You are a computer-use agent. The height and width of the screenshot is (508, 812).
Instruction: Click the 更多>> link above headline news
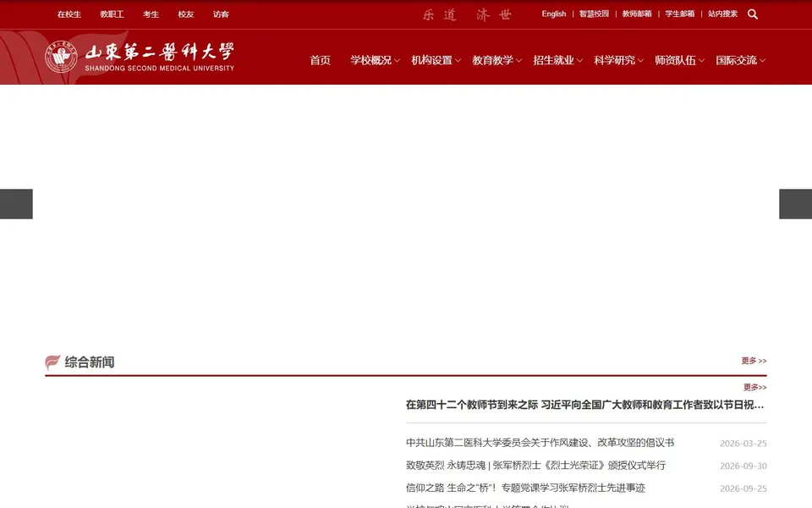point(755,387)
